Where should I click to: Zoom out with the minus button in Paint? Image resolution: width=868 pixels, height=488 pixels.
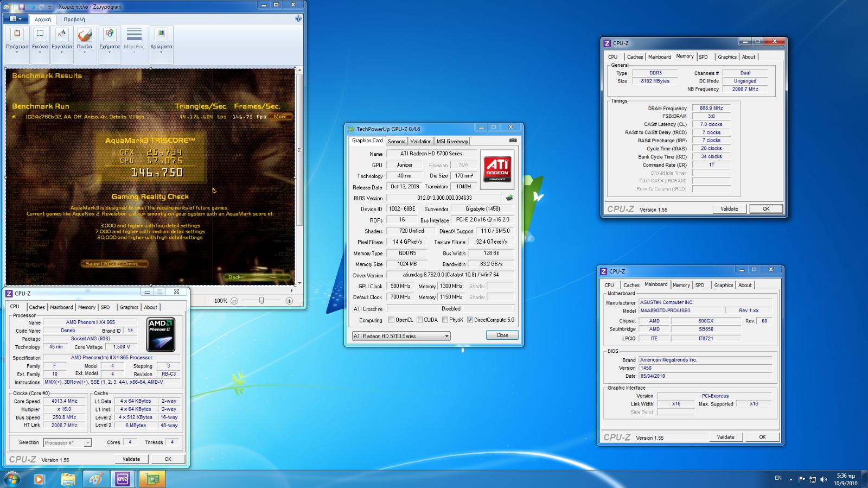[234, 301]
